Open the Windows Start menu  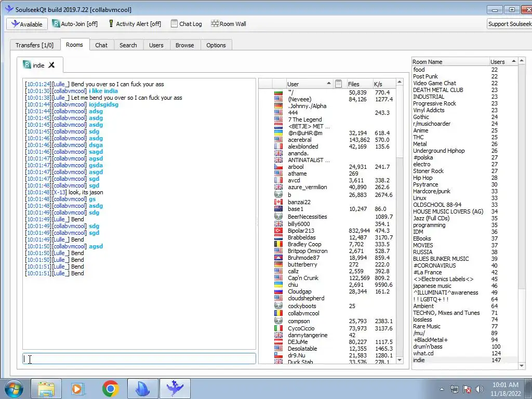14,389
